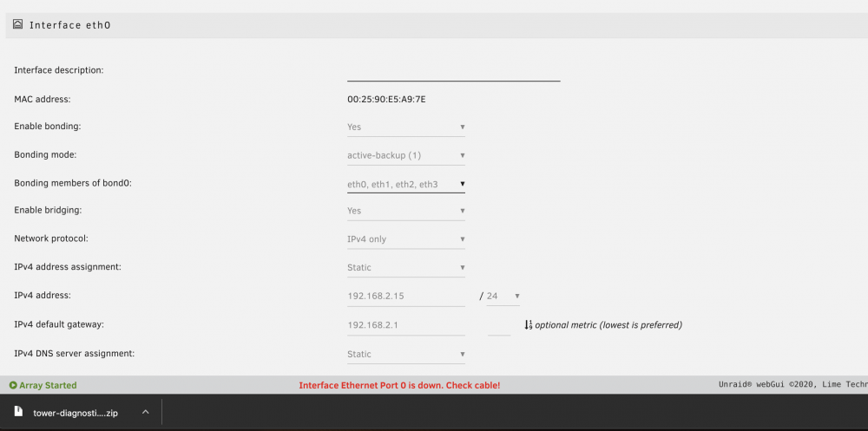Click the IPv4 default gateway field 192.168.2.1
868x431 pixels.
405,325
